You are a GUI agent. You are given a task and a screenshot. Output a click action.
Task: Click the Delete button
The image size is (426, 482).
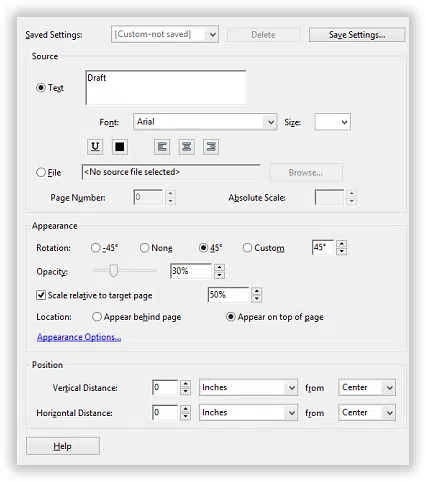pyautogui.click(x=263, y=35)
